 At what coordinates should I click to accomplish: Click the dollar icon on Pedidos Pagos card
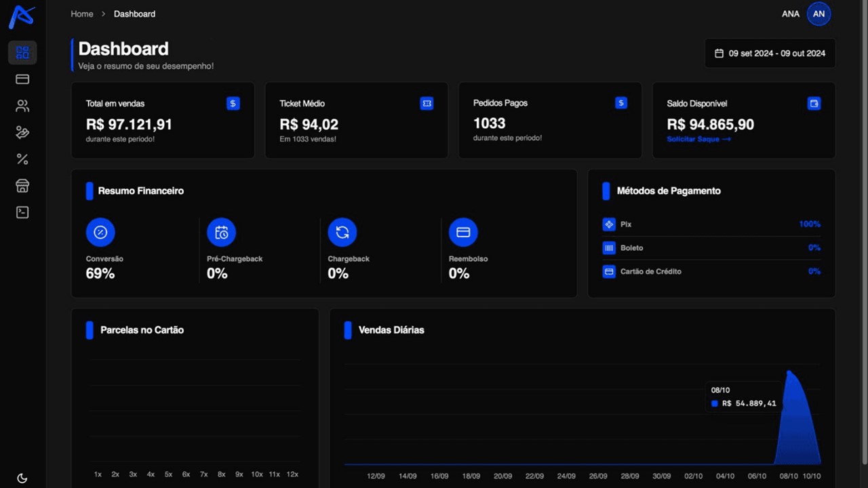click(x=620, y=103)
